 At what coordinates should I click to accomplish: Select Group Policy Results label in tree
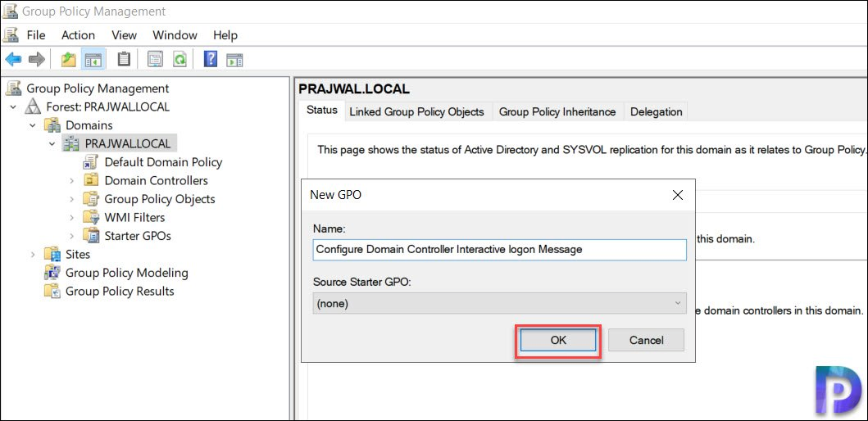point(120,291)
